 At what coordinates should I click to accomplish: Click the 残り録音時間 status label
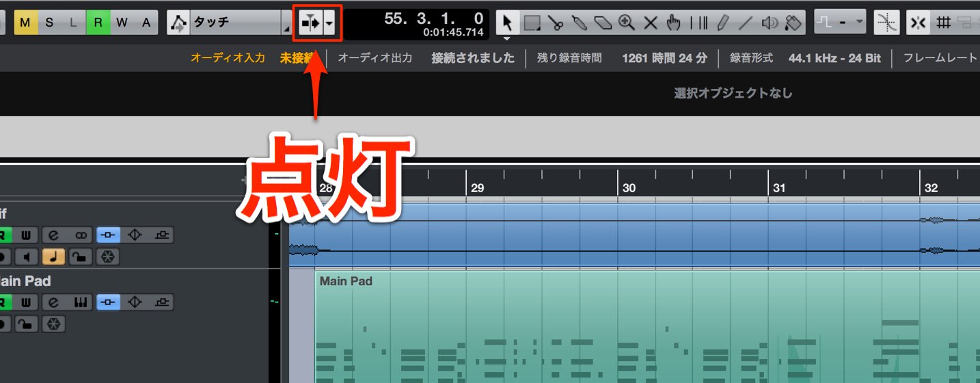click(x=569, y=58)
